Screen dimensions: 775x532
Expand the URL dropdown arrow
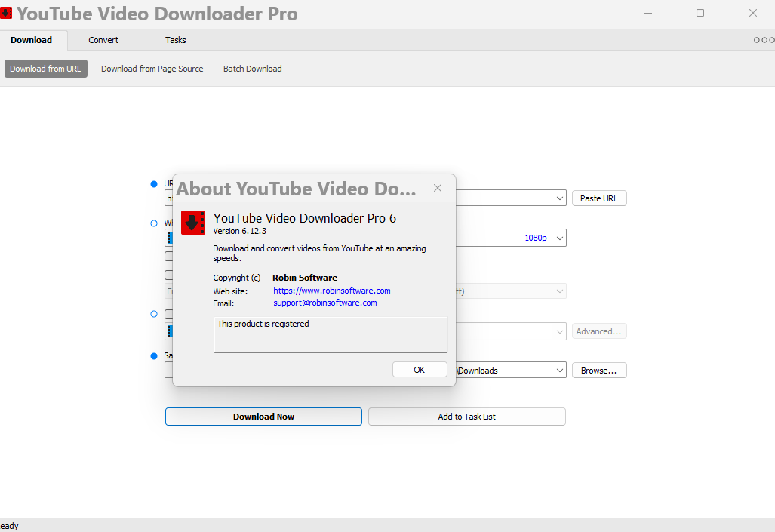click(x=559, y=198)
